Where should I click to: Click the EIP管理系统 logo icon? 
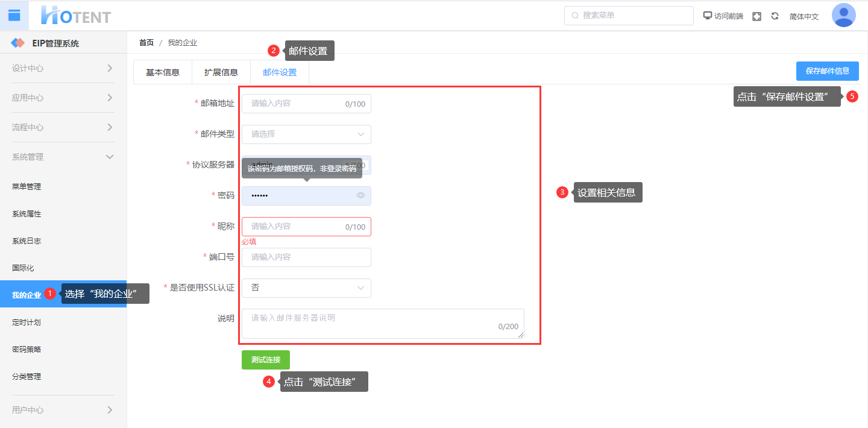[19, 43]
